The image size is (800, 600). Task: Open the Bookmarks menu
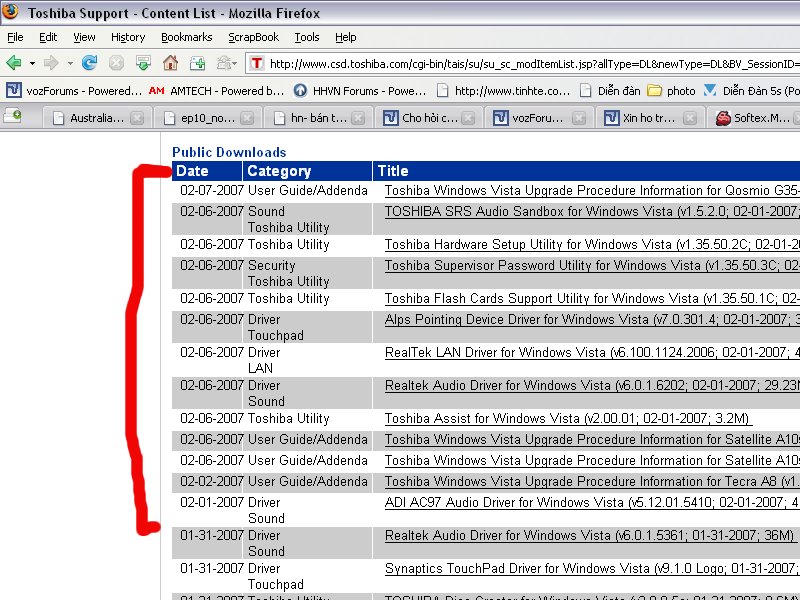click(187, 37)
